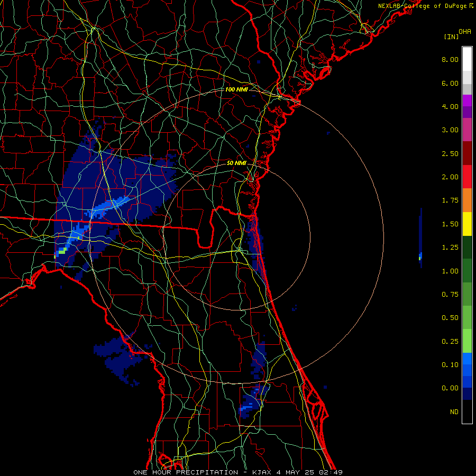
Task: Select the 3.00 legend value
Action: pos(450,130)
